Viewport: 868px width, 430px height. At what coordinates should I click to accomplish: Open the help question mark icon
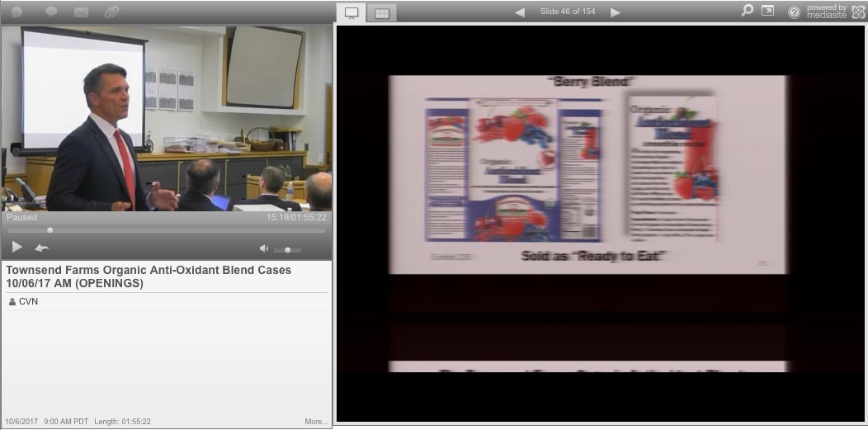(x=794, y=12)
